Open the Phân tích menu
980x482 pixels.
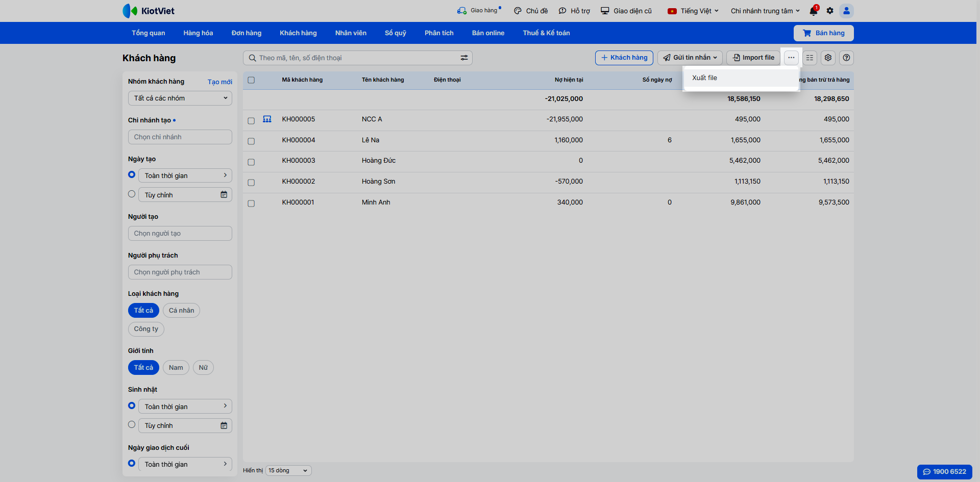click(439, 33)
